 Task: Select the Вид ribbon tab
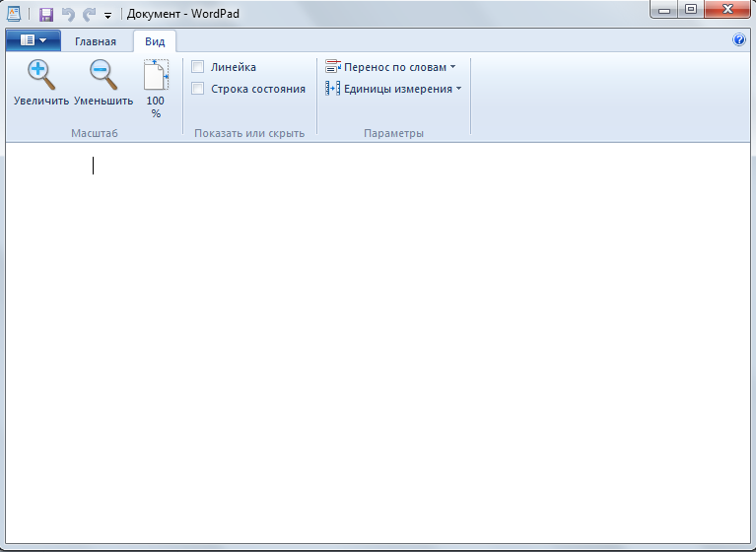(155, 41)
